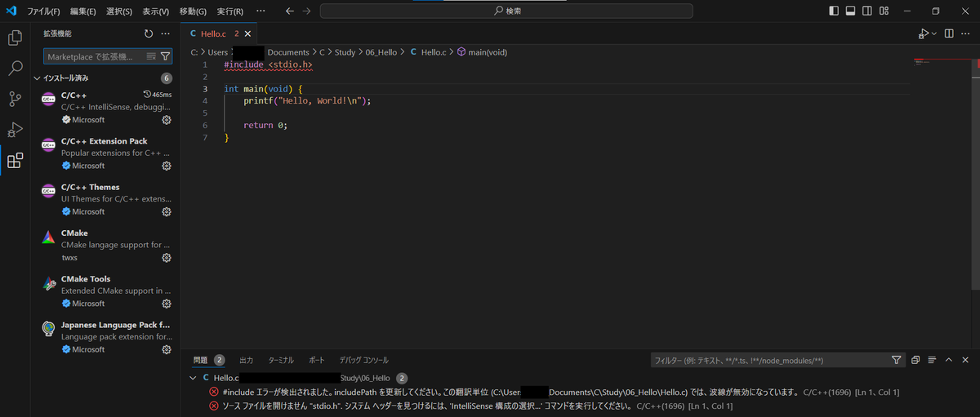Open the extensions filter menu
Image resolution: width=980 pixels, height=417 pixels.
tap(165, 56)
